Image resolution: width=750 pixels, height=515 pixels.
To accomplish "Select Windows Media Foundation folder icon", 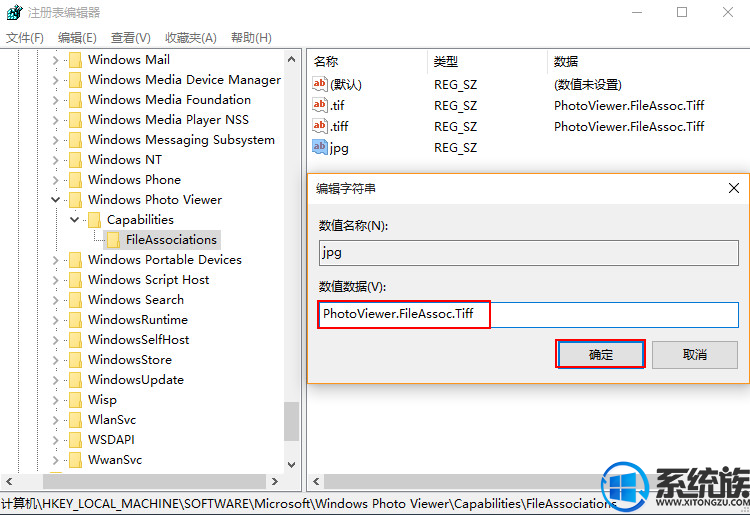I will click(x=75, y=100).
